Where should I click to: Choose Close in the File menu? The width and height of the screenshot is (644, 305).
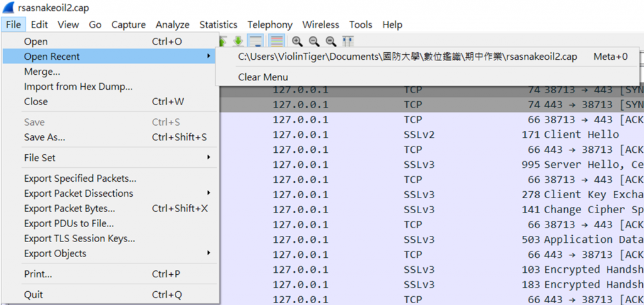(x=109, y=101)
